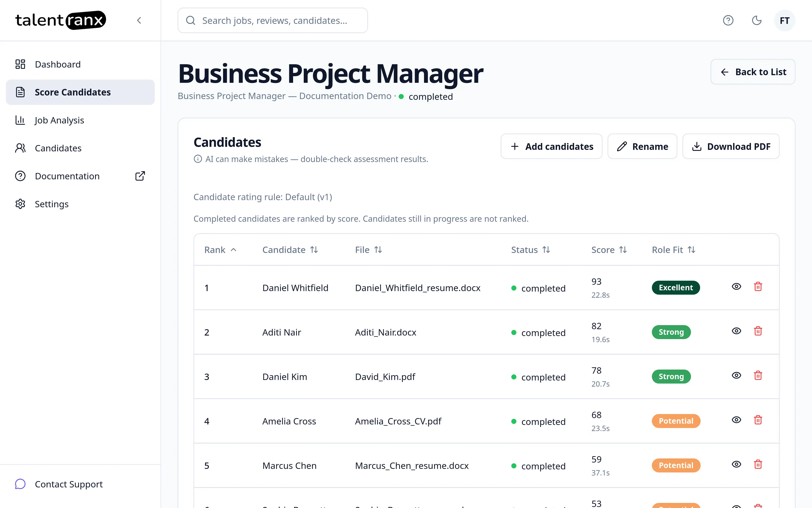Viewport: 812px width, 508px height.
Task: Sort the table by Role Fit column
Action: click(673, 250)
